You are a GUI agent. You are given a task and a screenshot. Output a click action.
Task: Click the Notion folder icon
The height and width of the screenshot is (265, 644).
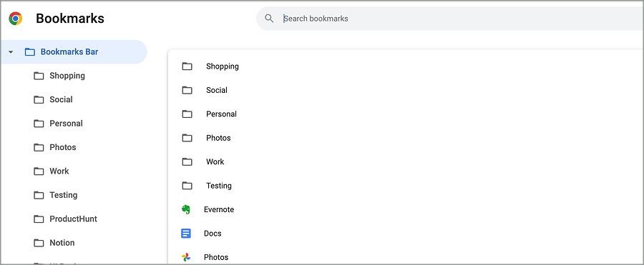coord(39,243)
